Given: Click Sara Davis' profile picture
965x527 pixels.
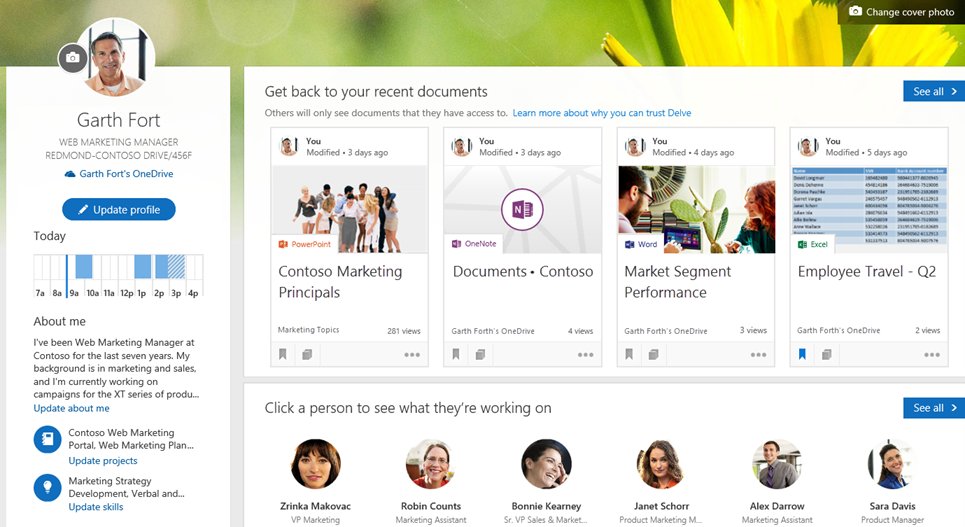Looking at the screenshot, I should pyautogui.click(x=892, y=464).
